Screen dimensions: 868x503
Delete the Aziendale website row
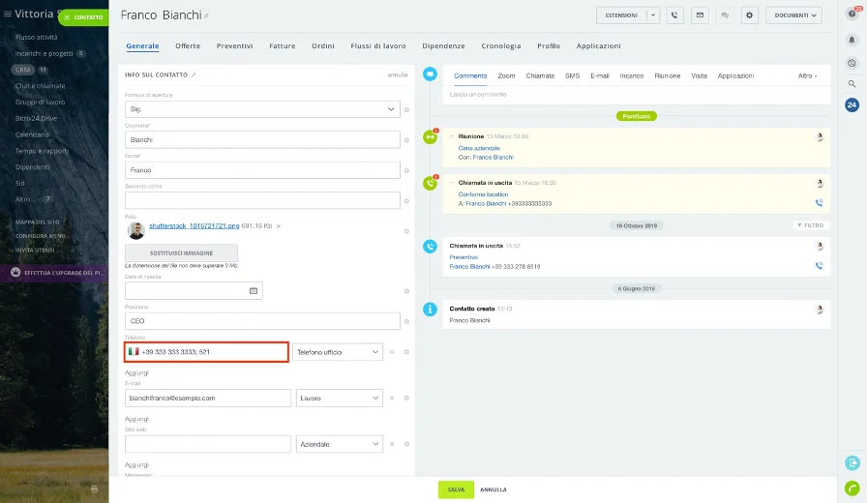[x=392, y=444]
